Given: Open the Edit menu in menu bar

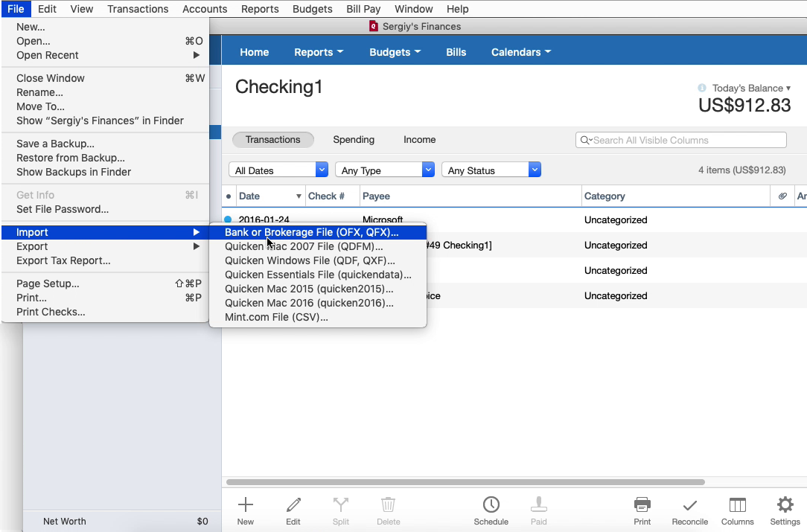Looking at the screenshot, I should pos(48,9).
